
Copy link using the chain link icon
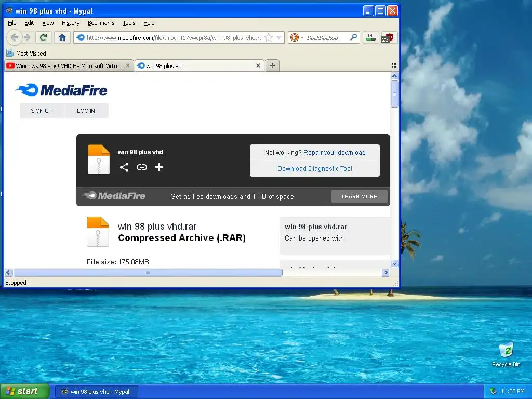point(142,167)
